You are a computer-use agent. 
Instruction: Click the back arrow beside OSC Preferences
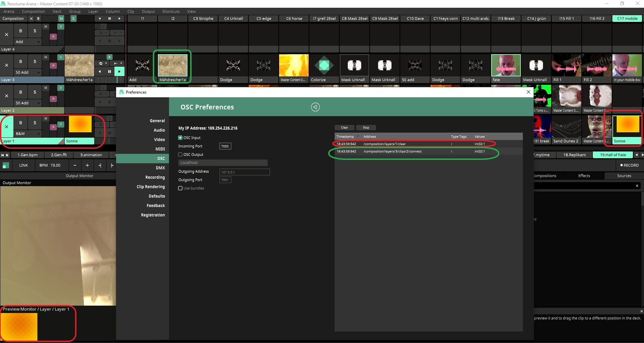click(x=315, y=107)
